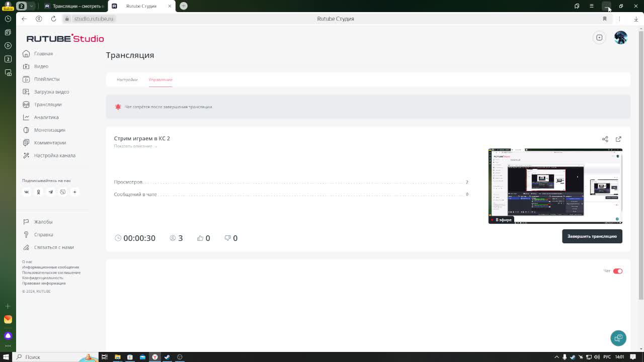Expand Показать описание under stream title
Screen dimensions: 644x362
[x=135, y=146]
